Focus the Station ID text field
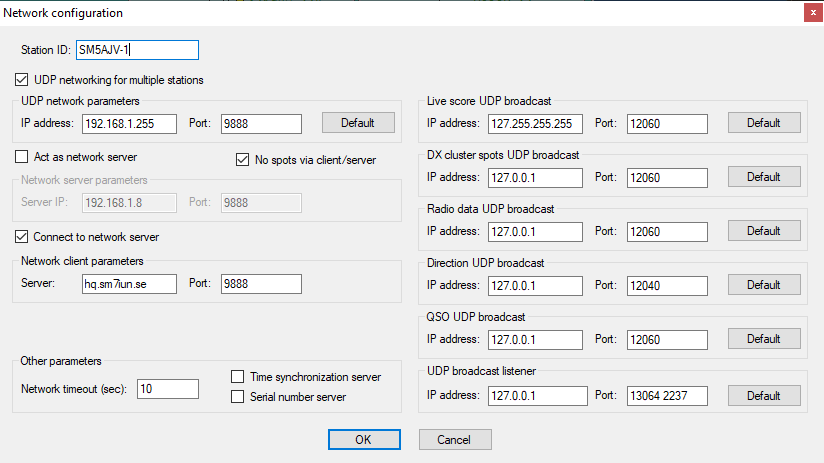 137,50
